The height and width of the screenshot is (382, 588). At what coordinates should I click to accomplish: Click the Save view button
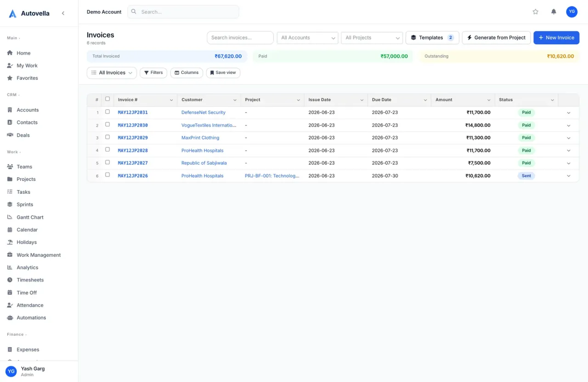click(223, 73)
